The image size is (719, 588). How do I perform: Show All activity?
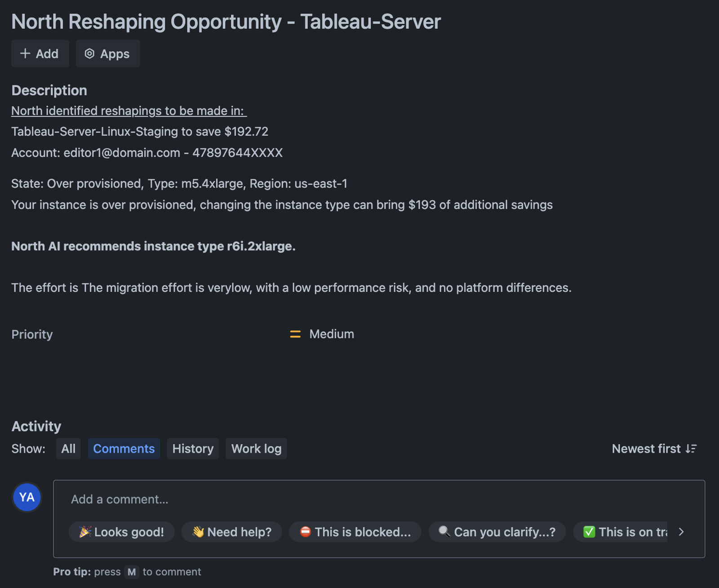pos(68,449)
